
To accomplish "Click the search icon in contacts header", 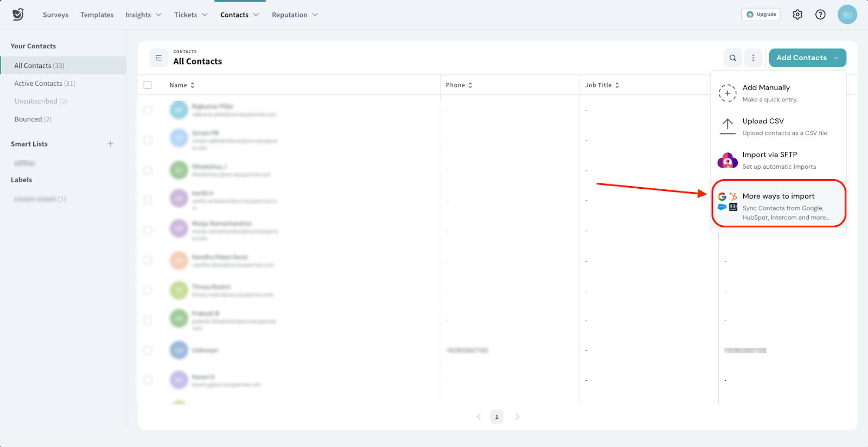I will click(x=732, y=58).
